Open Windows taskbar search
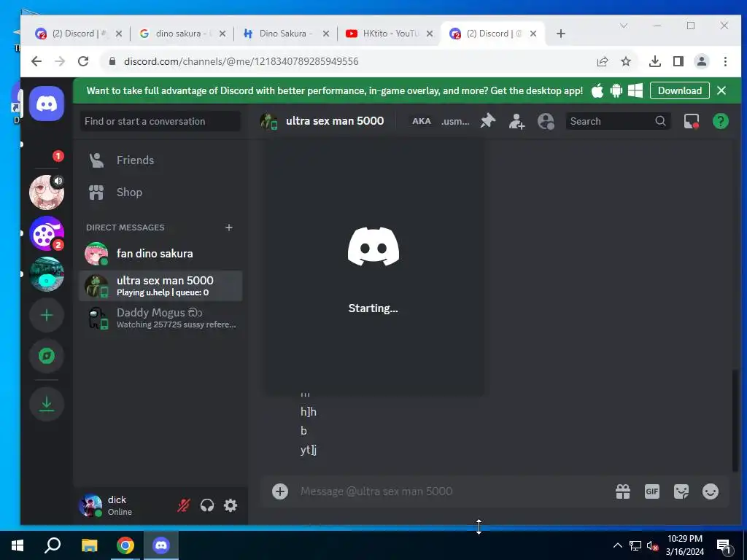Image resolution: width=747 pixels, height=560 pixels. coord(53,545)
